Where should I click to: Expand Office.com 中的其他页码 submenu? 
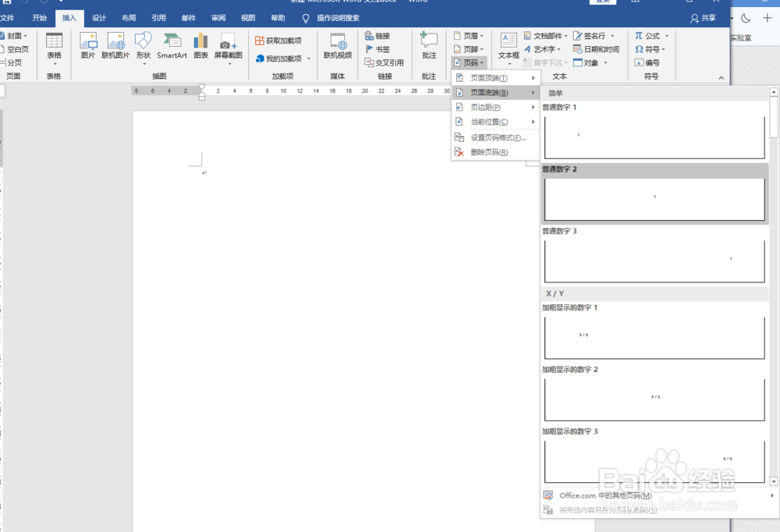point(658,495)
